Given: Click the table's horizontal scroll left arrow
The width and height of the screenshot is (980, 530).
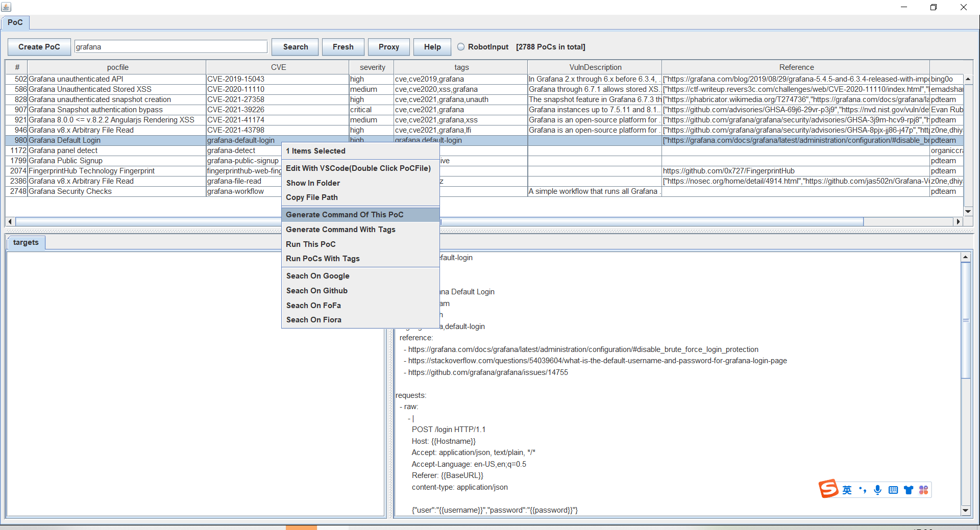Looking at the screenshot, I should click(x=10, y=222).
